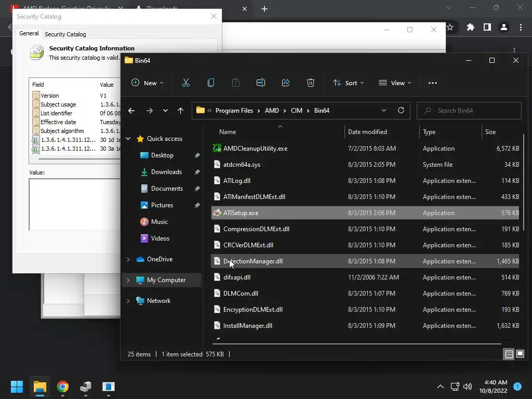This screenshot has height=399, width=532.
Task: Switch to Security Catalog tab
Action: (65, 34)
